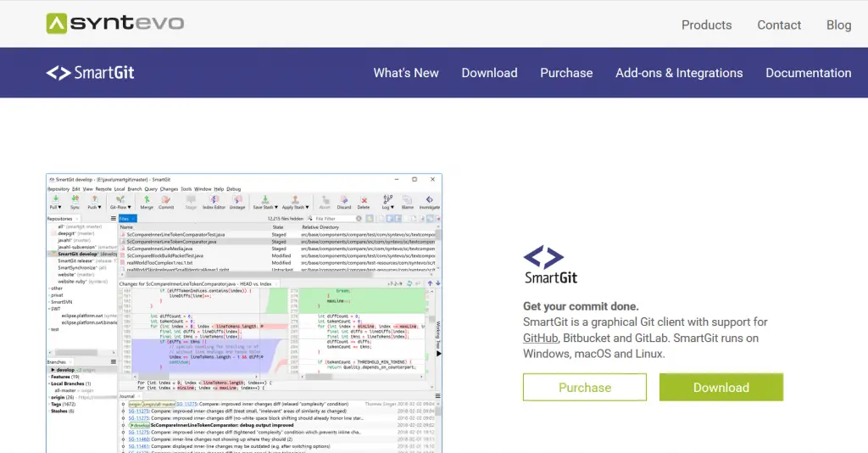The image size is (868, 453).
Task: Click the Abort icon in the screenshot toolbar
Action: click(x=325, y=202)
